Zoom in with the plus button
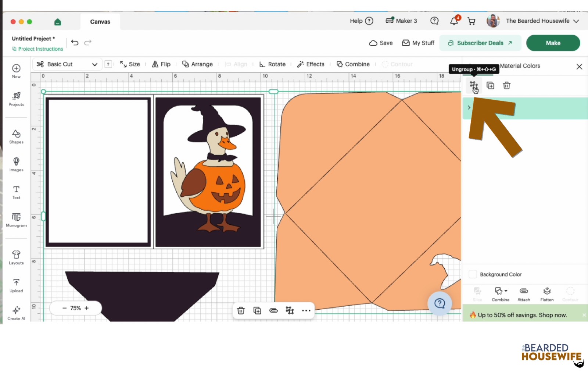The width and height of the screenshot is (588, 374). pyautogui.click(x=87, y=308)
